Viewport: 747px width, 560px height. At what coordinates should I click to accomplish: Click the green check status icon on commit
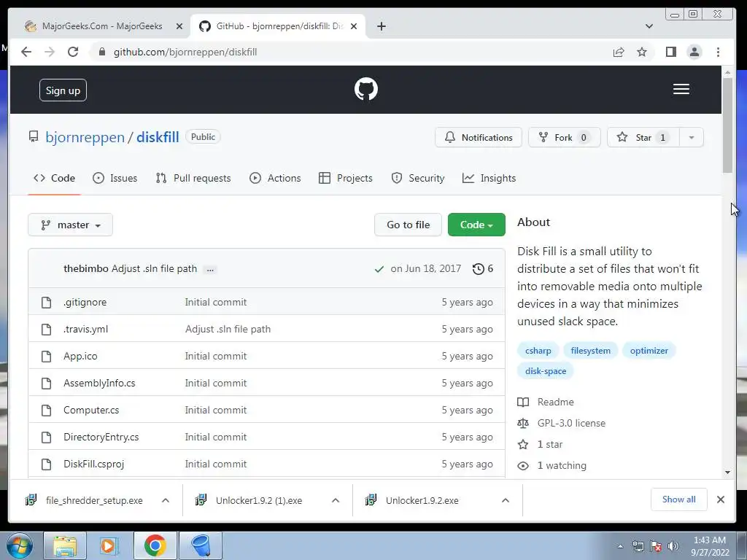[x=379, y=269]
